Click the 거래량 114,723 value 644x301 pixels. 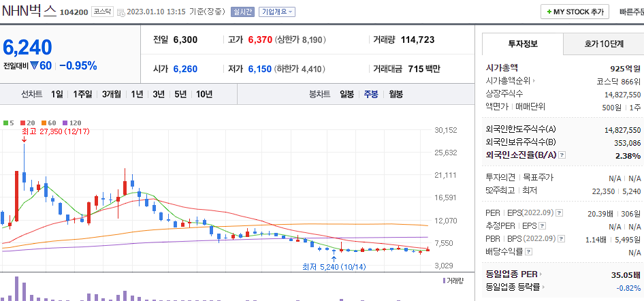point(417,39)
